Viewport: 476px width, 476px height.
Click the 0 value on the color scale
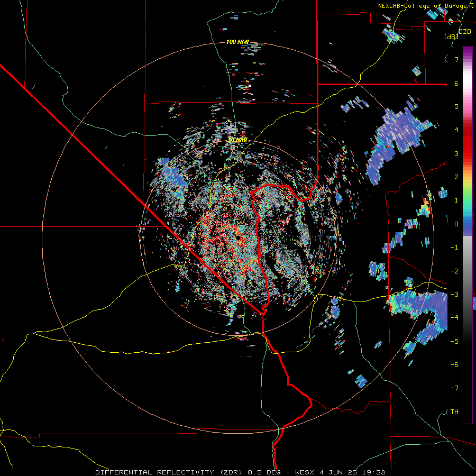pyautogui.click(x=456, y=224)
